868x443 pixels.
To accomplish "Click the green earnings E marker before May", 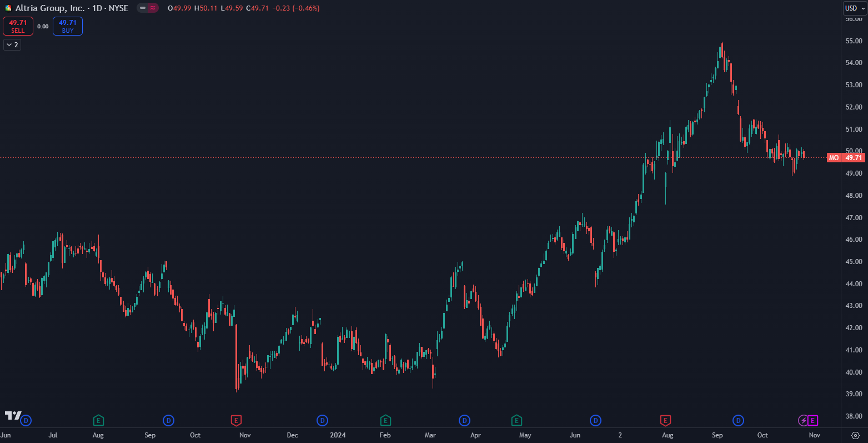I will 516,420.
